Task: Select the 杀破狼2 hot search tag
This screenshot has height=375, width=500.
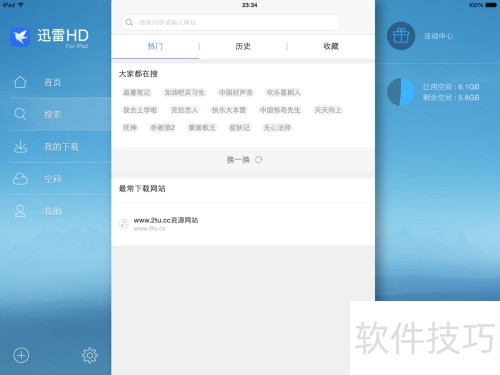Action: click(162, 127)
